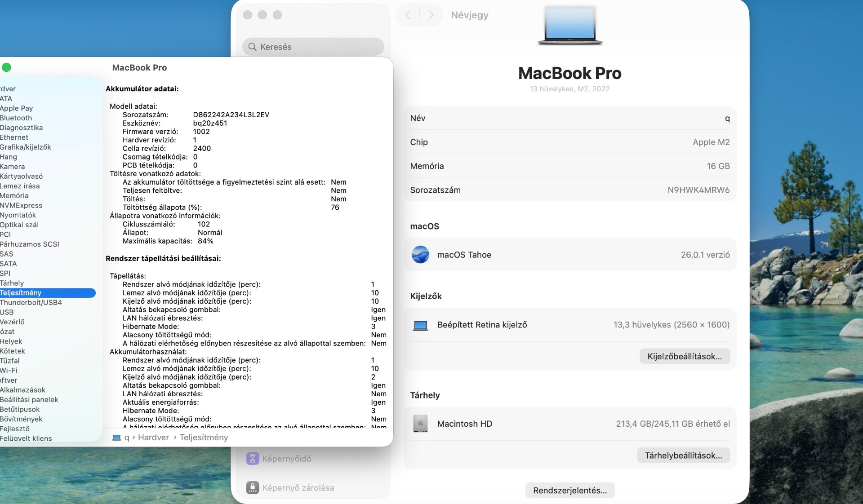
Task: Click the green zoom button of System Information
Action: (x=7, y=67)
